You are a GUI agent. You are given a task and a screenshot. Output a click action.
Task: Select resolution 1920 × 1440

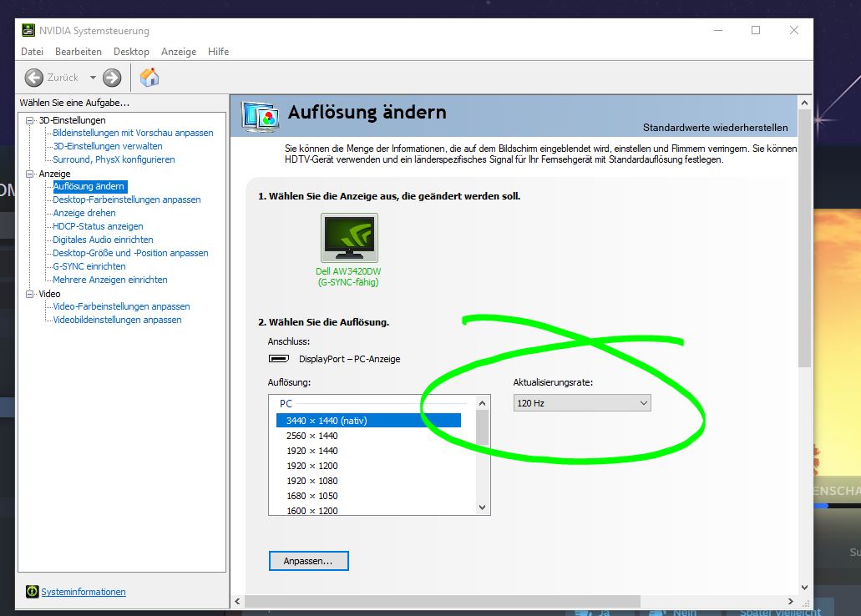(311, 451)
